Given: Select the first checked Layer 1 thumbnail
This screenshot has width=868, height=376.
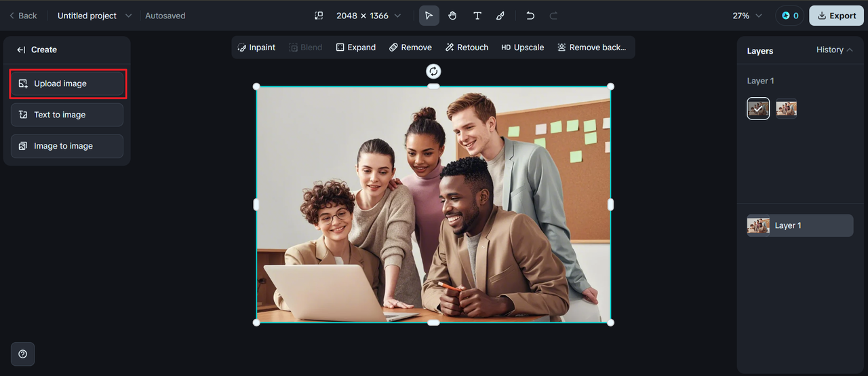Looking at the screenshot, I should coord(758,109).
